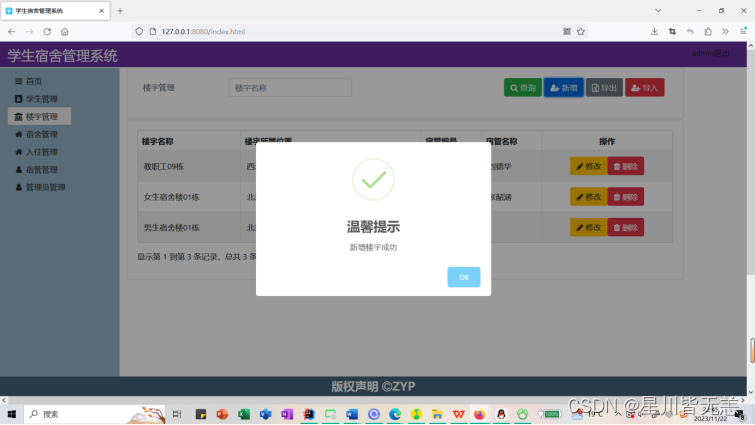Bookmark page with the star icon
755x425 pixels.
pyautogui.click(x=581, y=32)
